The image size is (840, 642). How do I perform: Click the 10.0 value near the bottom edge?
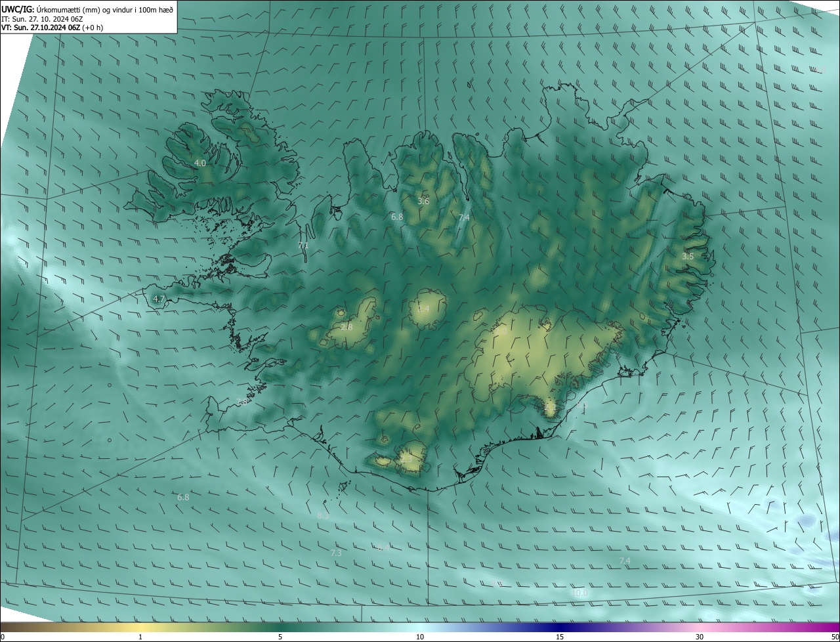(580, 593)
